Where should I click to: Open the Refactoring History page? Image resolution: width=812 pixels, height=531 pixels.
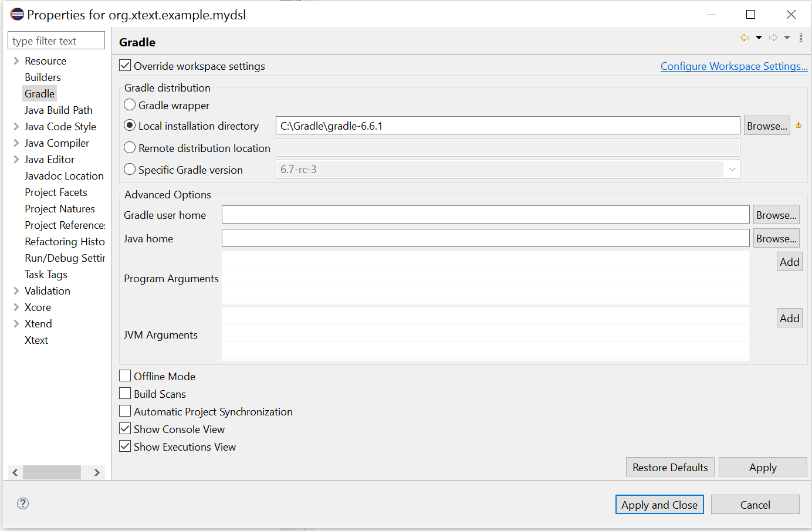(x=65, y=242)
